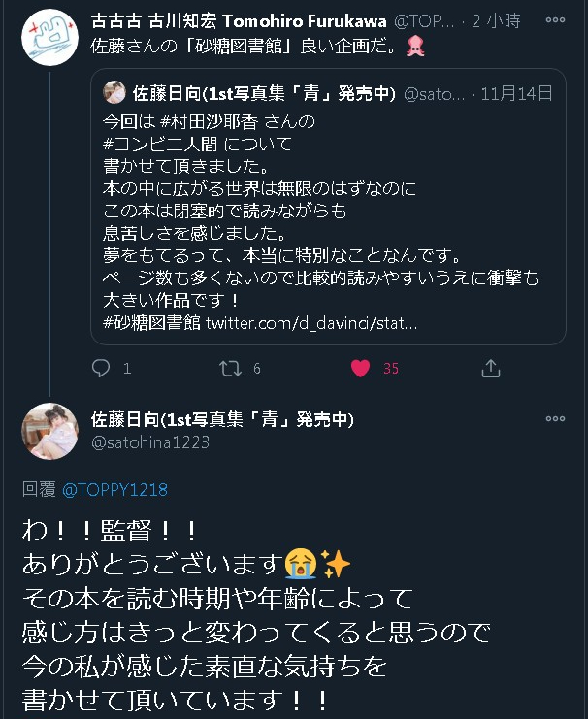This screenshot has width=588, height=719.
Task: Click the retweet arrows icon
Action: [229, 368]
